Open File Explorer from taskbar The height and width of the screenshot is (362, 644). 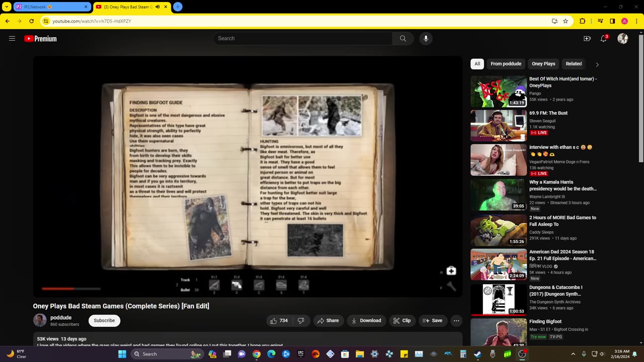click(360, 354)
